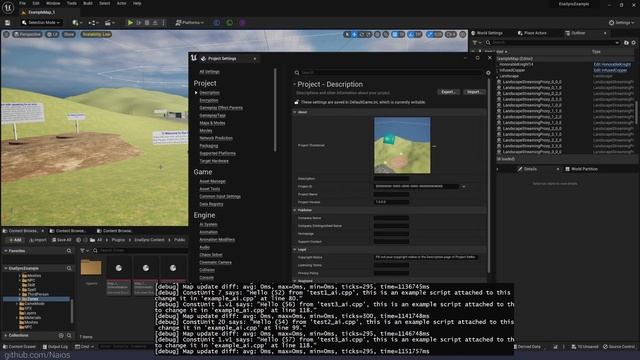Open the Output Log in status bar
This screenshot has height=360, width=640.
click(56, 347)
